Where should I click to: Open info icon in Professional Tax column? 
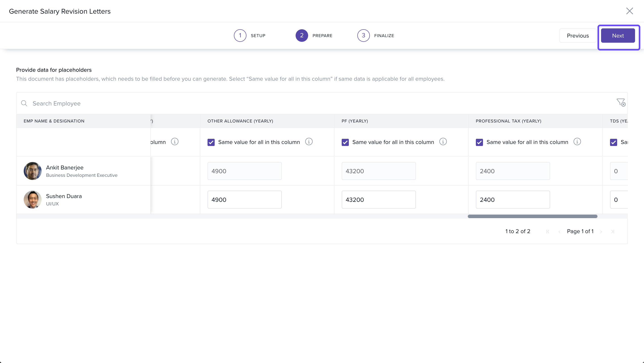click(x=577, y=142)
